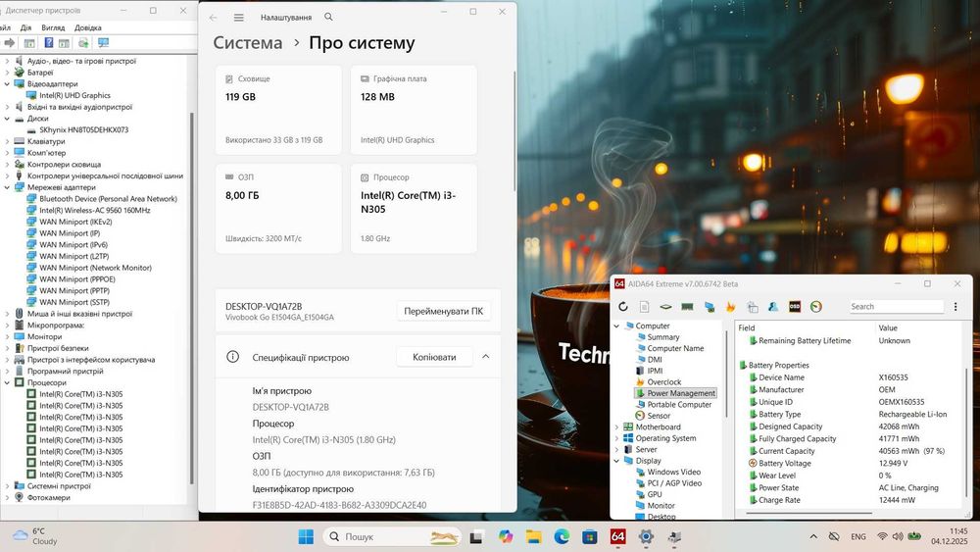Open the Довідка menu in Device Manager
The width and height of the screenshot is (980, 552).
(87, 27)
